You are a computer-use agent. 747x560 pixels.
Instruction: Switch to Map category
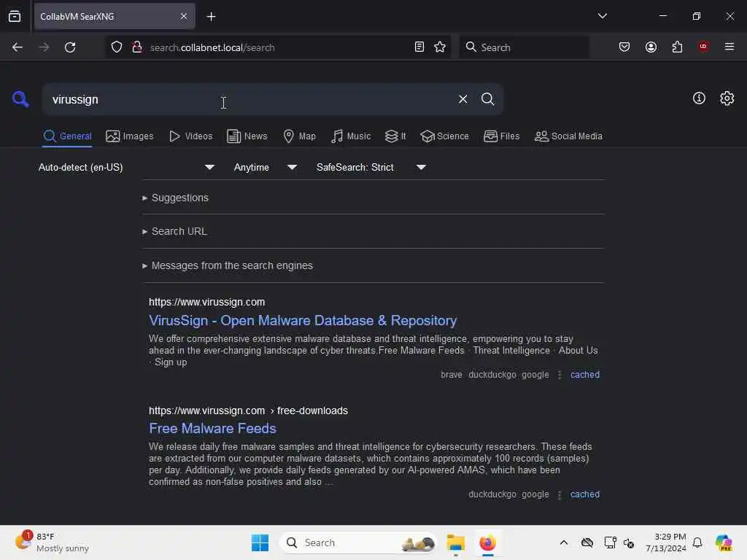tap(300, 136)
